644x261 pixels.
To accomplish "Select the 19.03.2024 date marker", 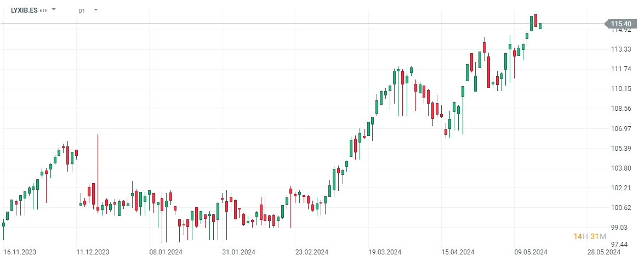I will point(385,252).
